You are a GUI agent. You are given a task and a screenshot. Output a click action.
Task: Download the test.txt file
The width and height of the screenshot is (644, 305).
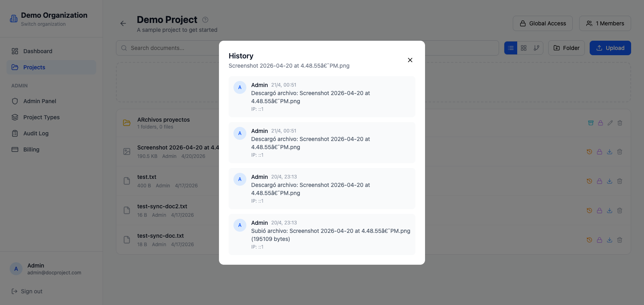pos(610,181)
